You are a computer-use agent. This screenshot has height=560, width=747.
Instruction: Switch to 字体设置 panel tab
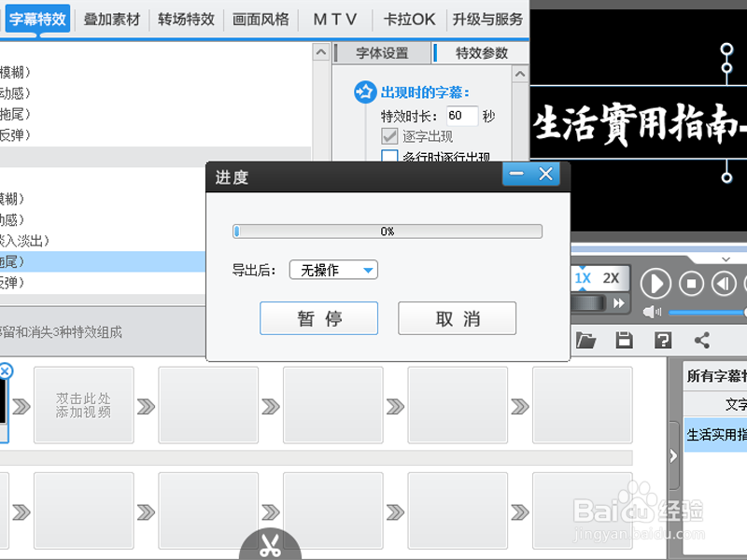tap(382, 53)
